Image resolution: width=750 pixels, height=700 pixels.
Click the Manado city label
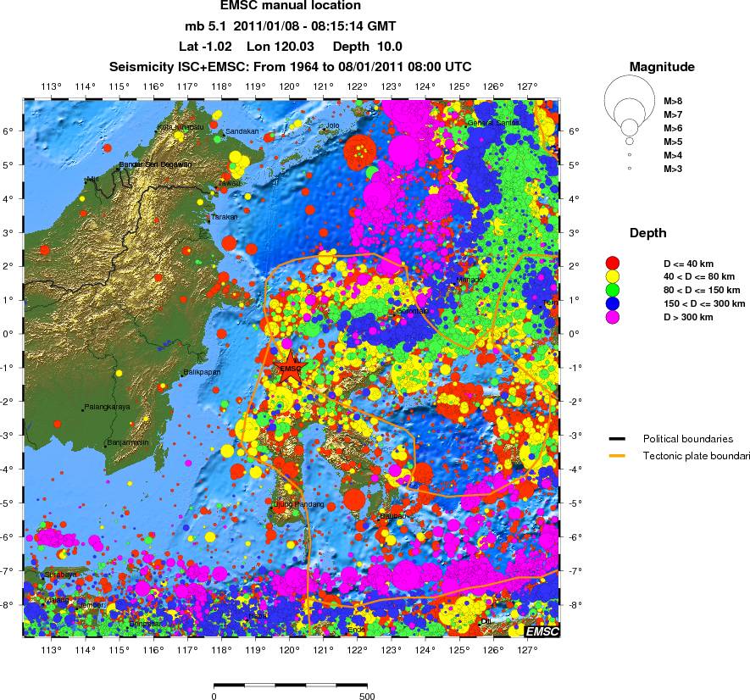(x=469, y=280)
